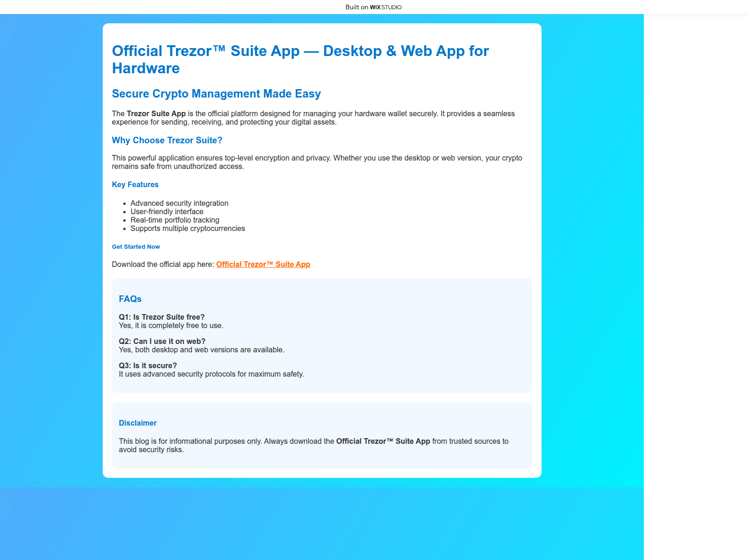The image size is (747, 560).
Task: Click question 'Q1: Is Trezor Suite free?'
Action: tap(162, 317)
